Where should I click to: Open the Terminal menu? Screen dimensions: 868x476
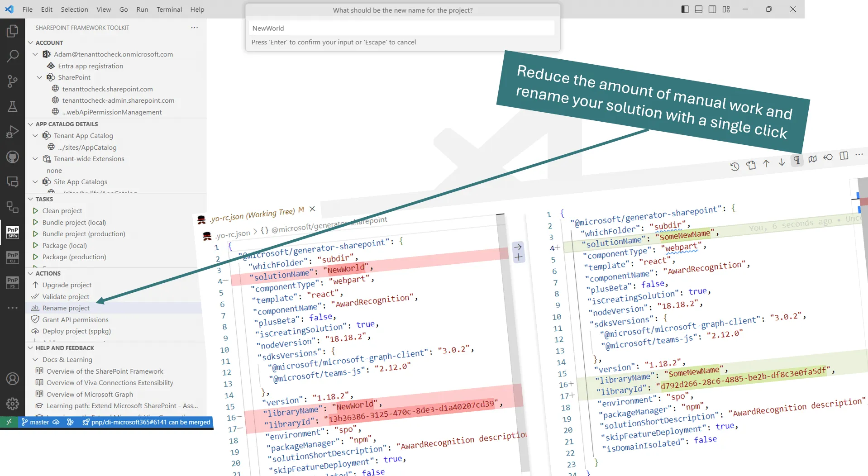169,9
